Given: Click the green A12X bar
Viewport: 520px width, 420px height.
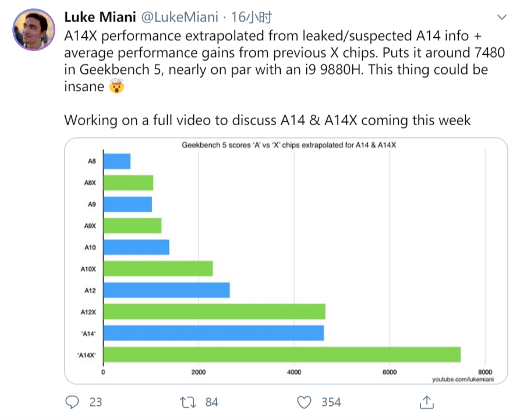Looking at the screenshot, I should click(214, 312).
